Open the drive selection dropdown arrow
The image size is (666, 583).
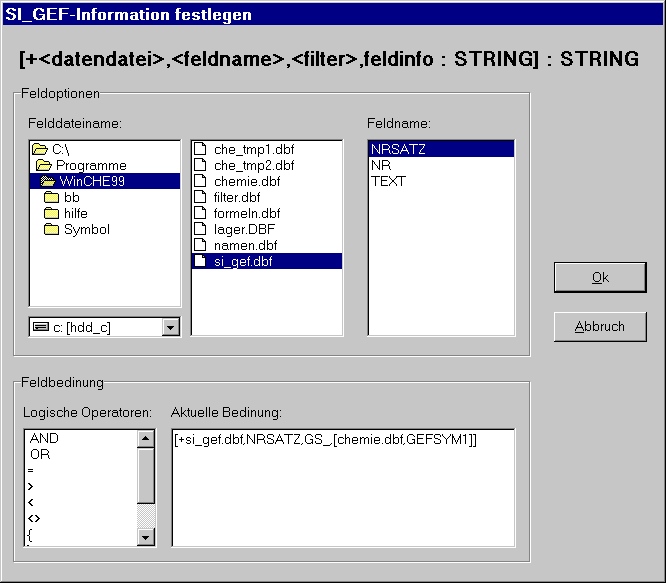pos(170,327)
